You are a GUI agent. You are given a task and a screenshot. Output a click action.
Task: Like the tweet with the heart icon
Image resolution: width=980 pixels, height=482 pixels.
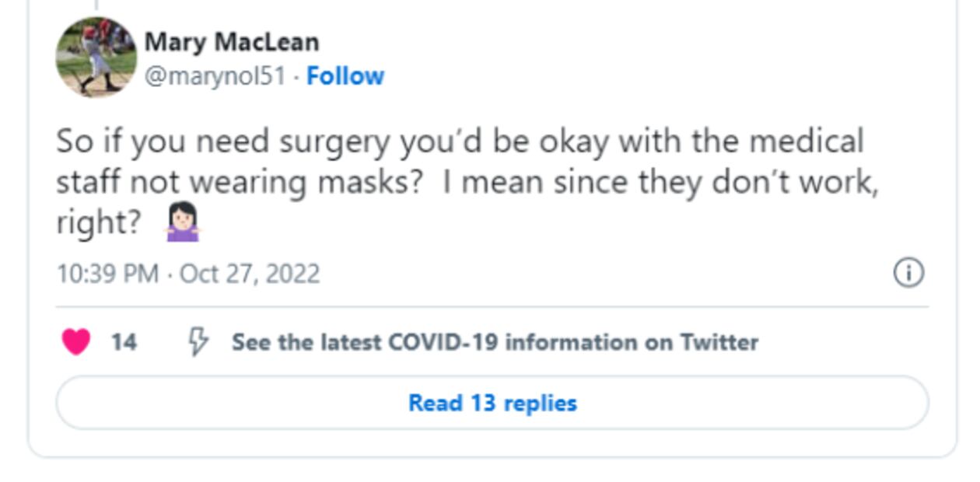[x=75, y=342]
